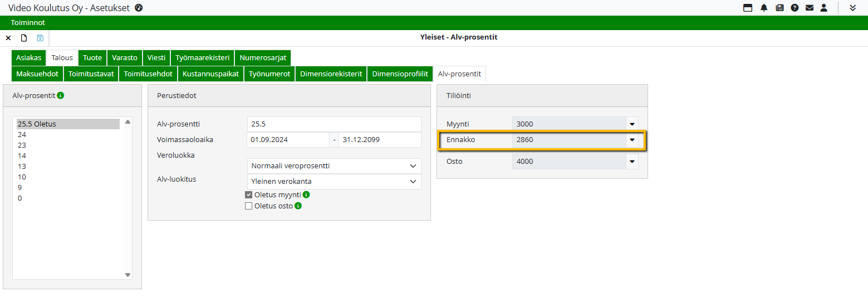Viewport: 868px width, 297px height.
Task: Click the window icon in top bar
Action: (748, 8)
